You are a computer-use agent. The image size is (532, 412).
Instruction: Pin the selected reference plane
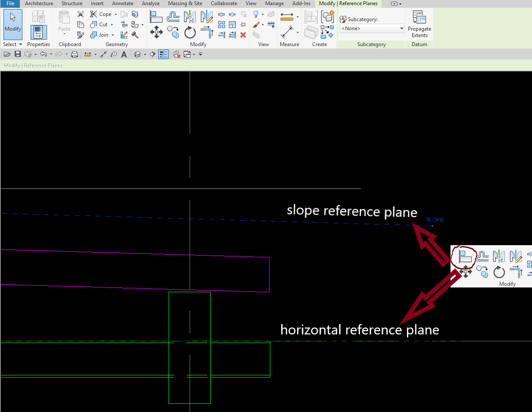pos(243,24)
